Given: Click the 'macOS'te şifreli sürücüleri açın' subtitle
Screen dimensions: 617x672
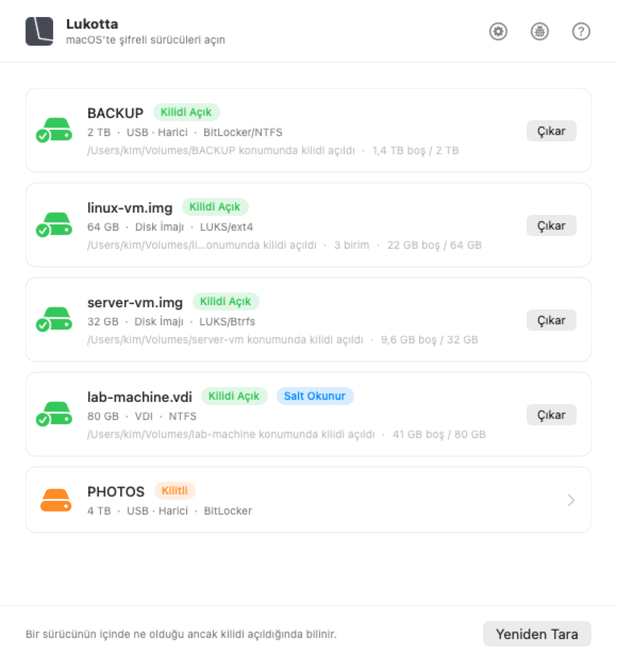Looking at the screenshot, I should pos(145,40).
